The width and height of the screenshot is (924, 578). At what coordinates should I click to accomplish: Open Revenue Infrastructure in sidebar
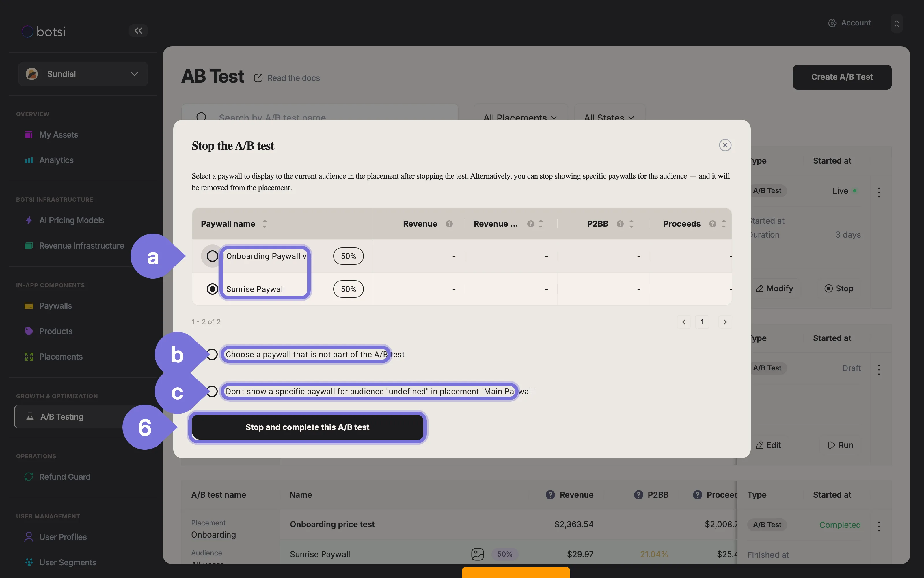point(81,246)
